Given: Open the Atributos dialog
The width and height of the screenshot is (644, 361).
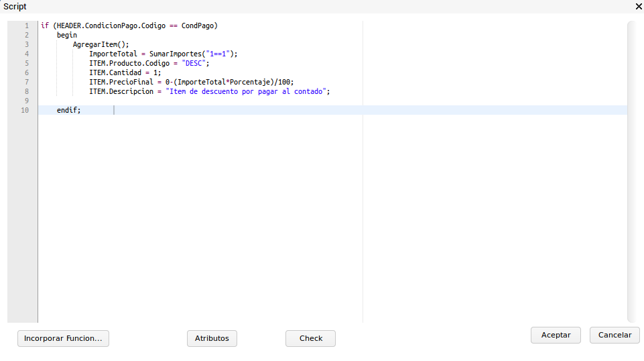Looking at the screenshot, I should (212, 339).
